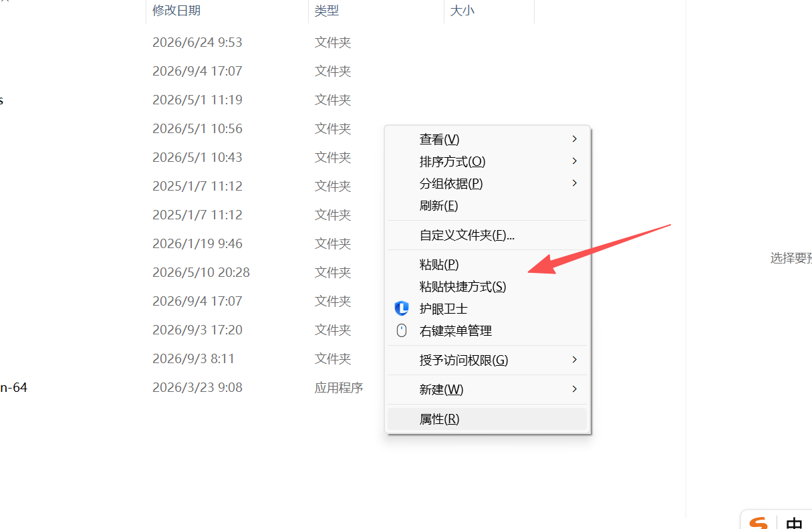Expand the 查看(V) submenu arrow

point(574,139)
